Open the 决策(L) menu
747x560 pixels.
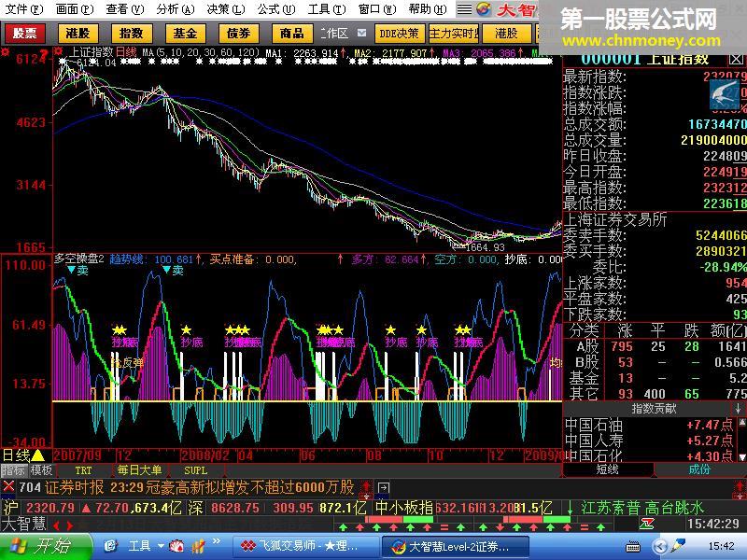click(x=226, y=9)
